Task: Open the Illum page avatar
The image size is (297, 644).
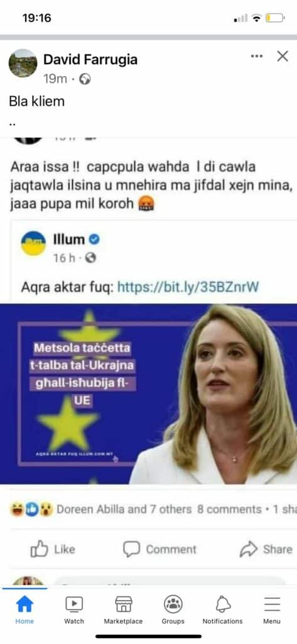Action: [x=33, y=243]
